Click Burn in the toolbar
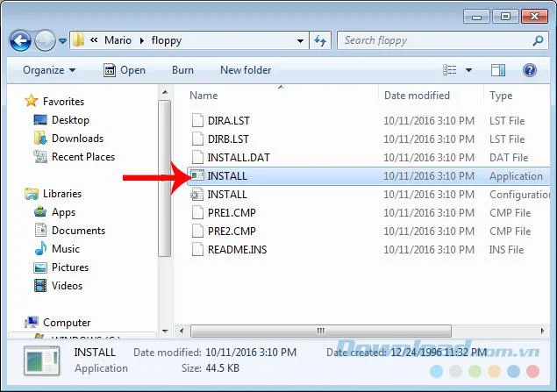 (183, 70)
